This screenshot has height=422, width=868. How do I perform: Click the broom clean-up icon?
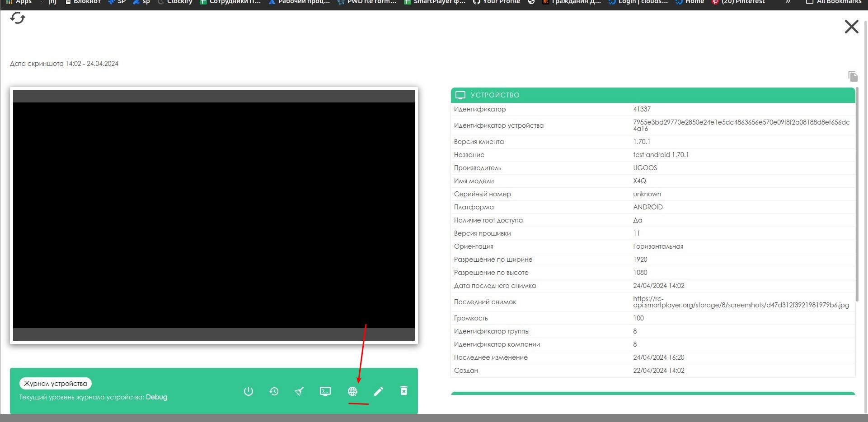[x=299, y=391]
